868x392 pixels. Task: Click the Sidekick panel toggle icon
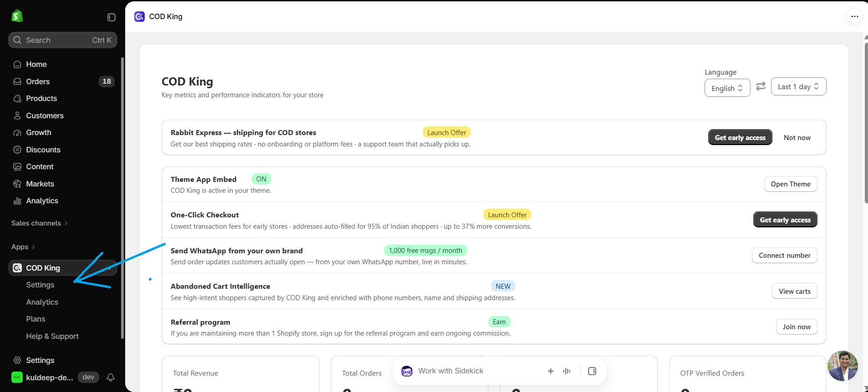592,371
